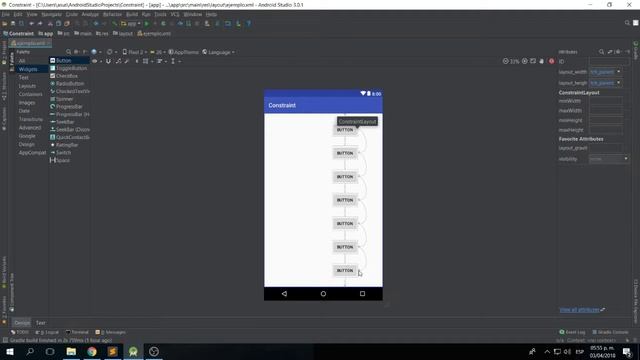Click the Open folder icon in main toolbar
Screen dimensions: 640x360
tap(4, 24)
